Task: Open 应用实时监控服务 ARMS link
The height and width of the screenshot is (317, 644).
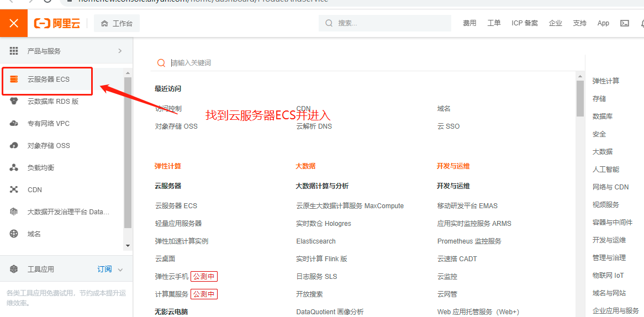Action: [474, 223]
